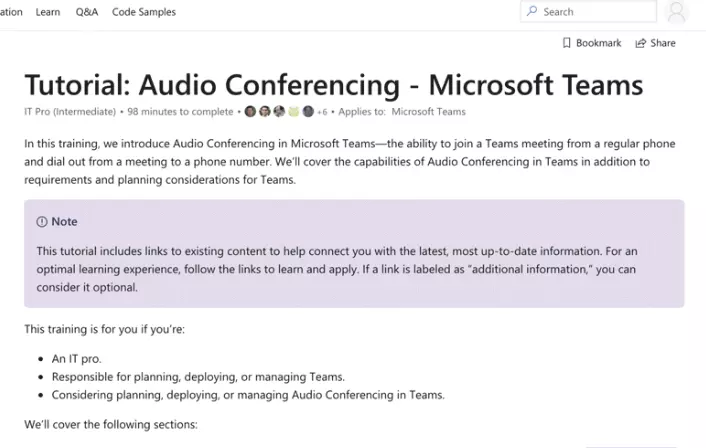Click the 'An IT pro.' bullet
The width and height of the screenshot is (706, 448).
coord(77,359)
